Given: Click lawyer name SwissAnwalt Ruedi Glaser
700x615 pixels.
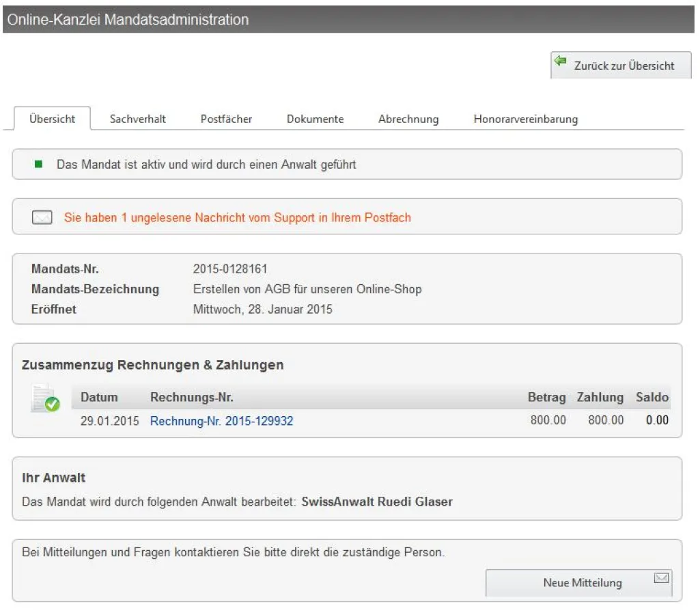Looking at the screenshot, I should tap(376, 502).
